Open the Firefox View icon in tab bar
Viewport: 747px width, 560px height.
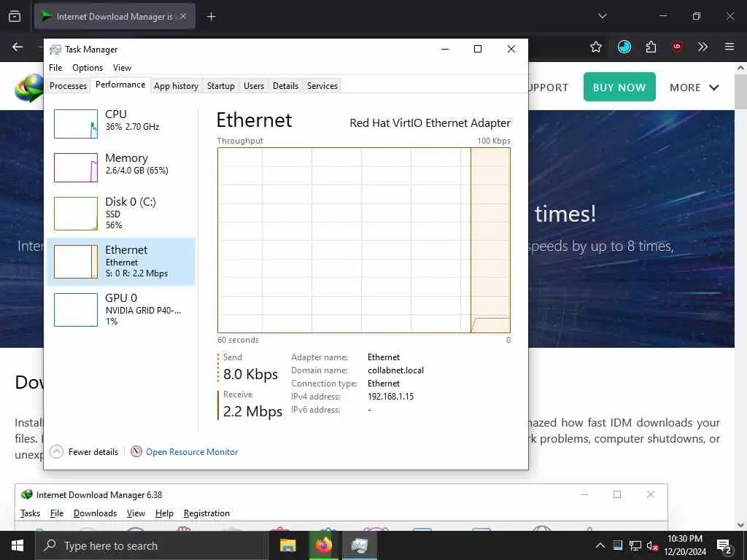pos(15,17)
